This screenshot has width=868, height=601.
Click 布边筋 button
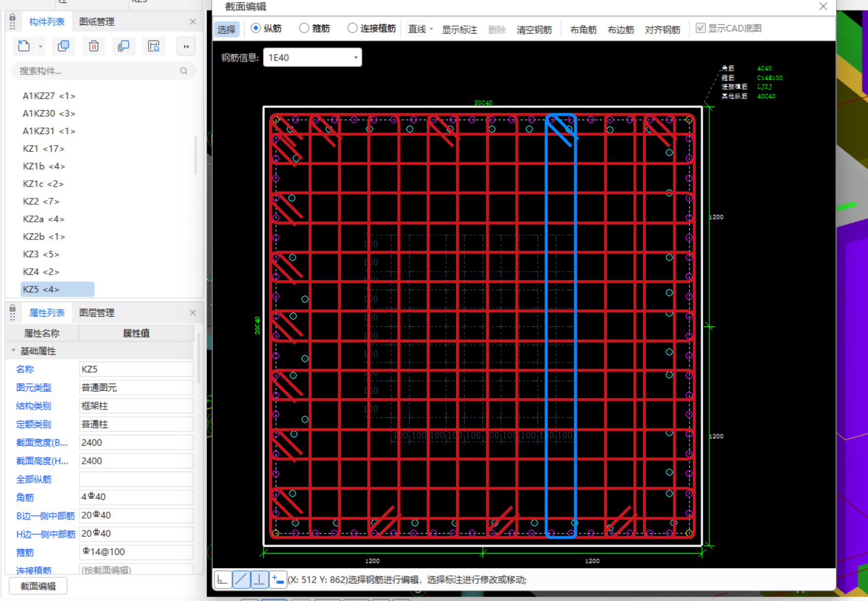621,29
